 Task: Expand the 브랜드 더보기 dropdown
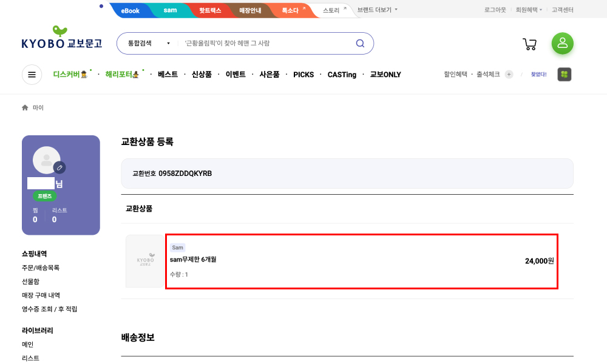click(x=377, y=10)
